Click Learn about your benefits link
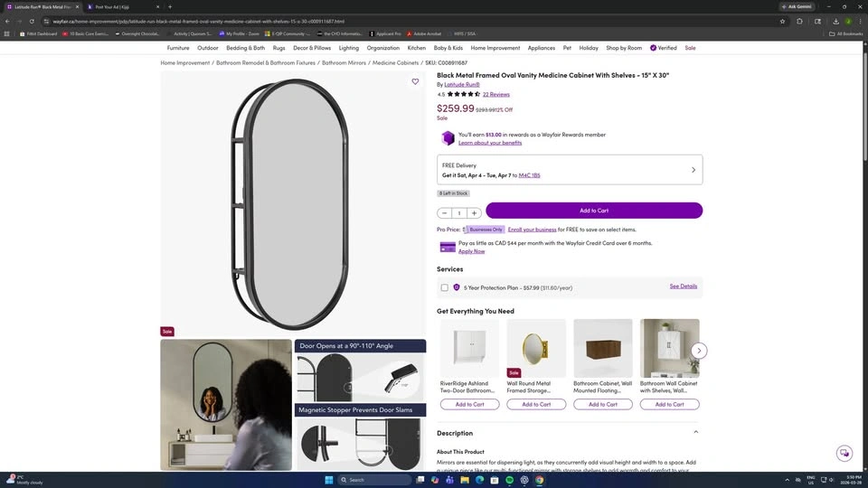868x488 pixels. [490, 143]
